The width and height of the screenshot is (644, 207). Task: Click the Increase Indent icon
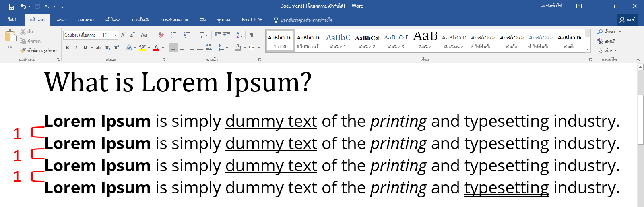tap(227, 35)
